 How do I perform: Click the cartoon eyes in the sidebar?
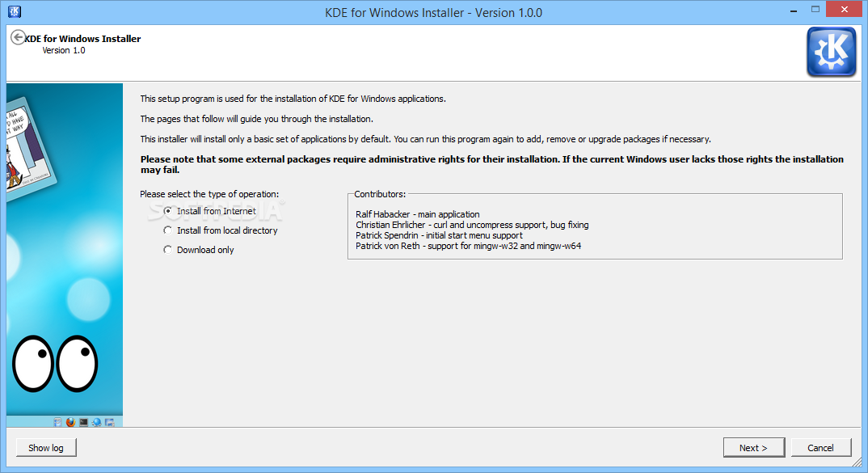[55, 362]
